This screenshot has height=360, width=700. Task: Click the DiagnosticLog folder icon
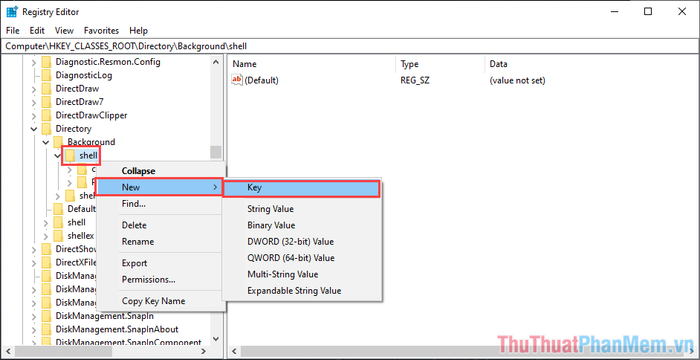(46, 75)
